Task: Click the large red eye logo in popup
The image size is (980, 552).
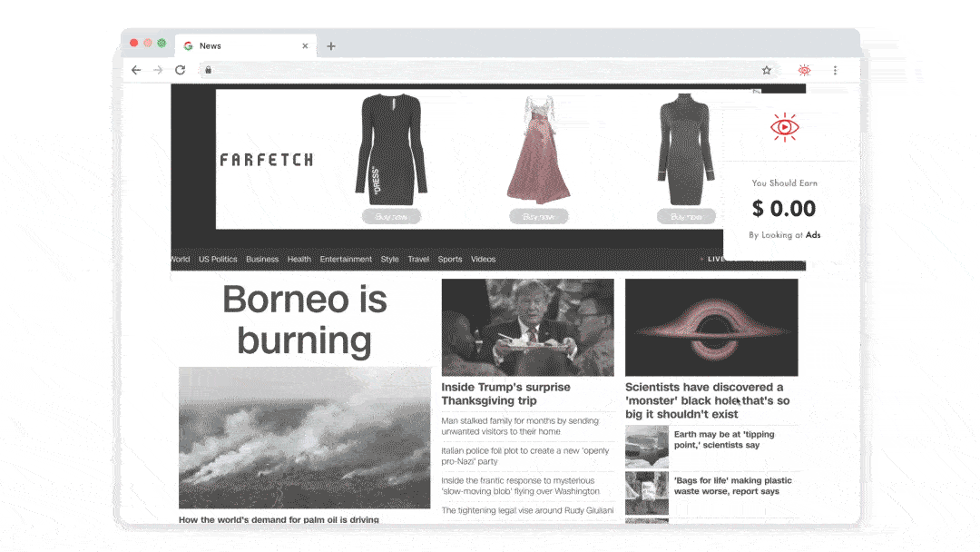Action: pos(784,127)
